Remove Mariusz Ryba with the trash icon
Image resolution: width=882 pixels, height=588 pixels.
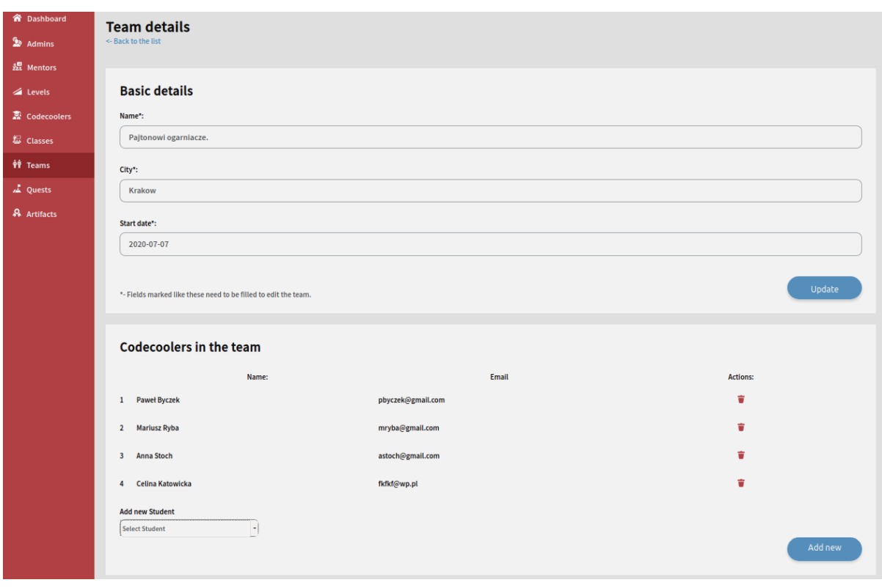click(740, 427)
